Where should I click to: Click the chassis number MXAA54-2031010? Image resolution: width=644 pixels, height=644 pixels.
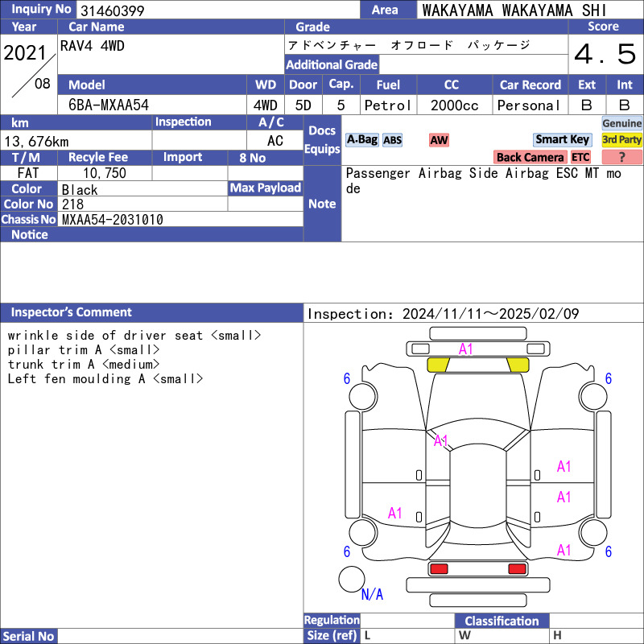(x=113, y=219)
